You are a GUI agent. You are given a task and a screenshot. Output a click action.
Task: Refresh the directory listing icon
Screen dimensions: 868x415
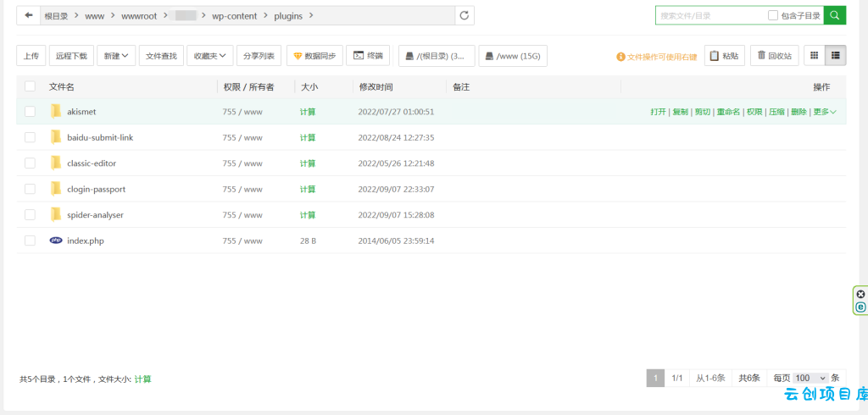point(465,15)
